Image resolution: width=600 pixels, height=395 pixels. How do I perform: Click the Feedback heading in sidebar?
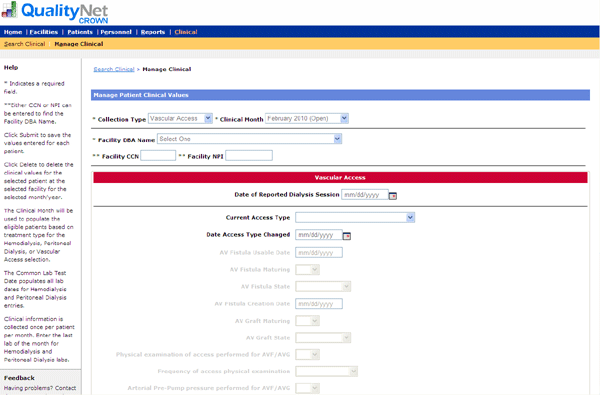tap(19, 378)
